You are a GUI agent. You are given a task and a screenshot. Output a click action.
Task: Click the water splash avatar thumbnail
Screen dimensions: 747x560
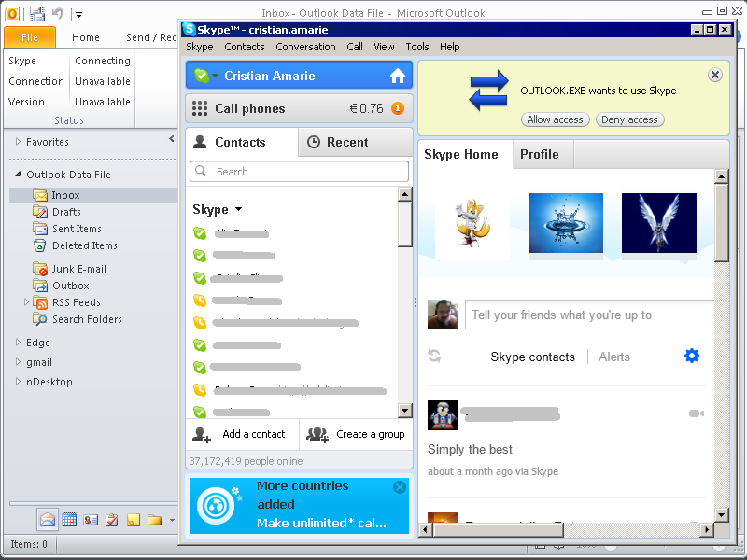[x=566, y=223]
